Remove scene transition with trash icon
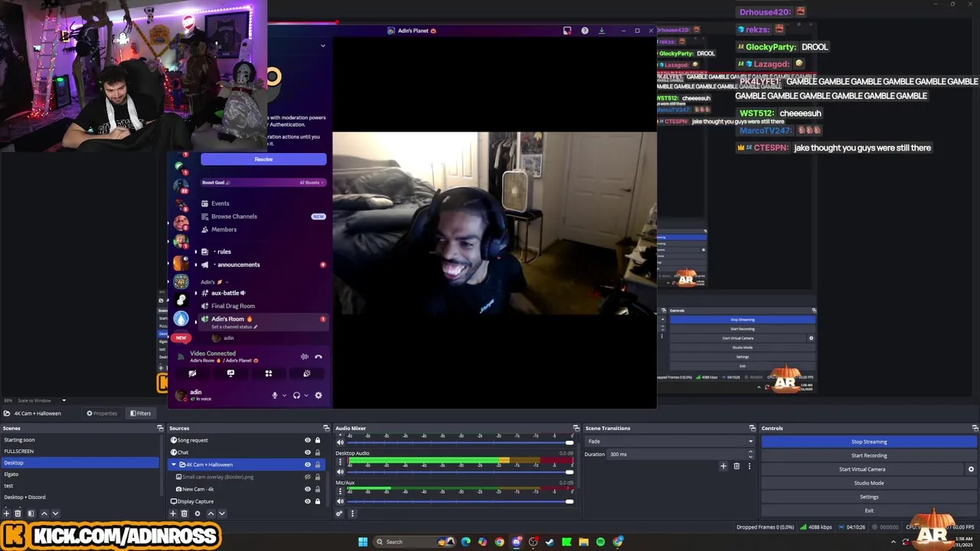The width and height of the screenshot is (980, 551). (737, 466)
